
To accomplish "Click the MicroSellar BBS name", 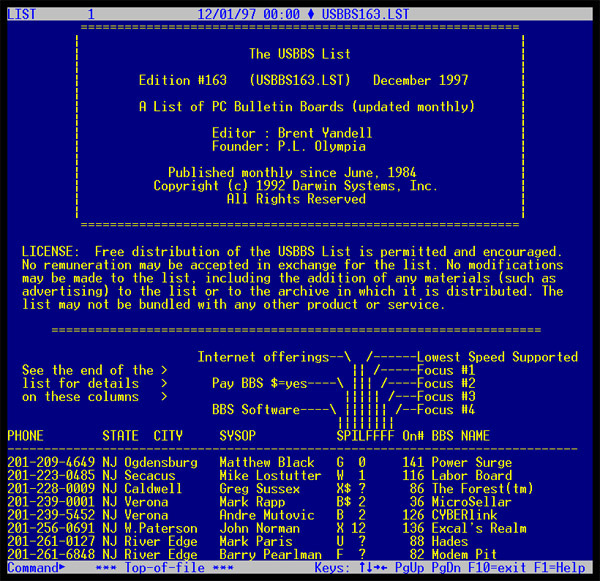I will (471, 502).
